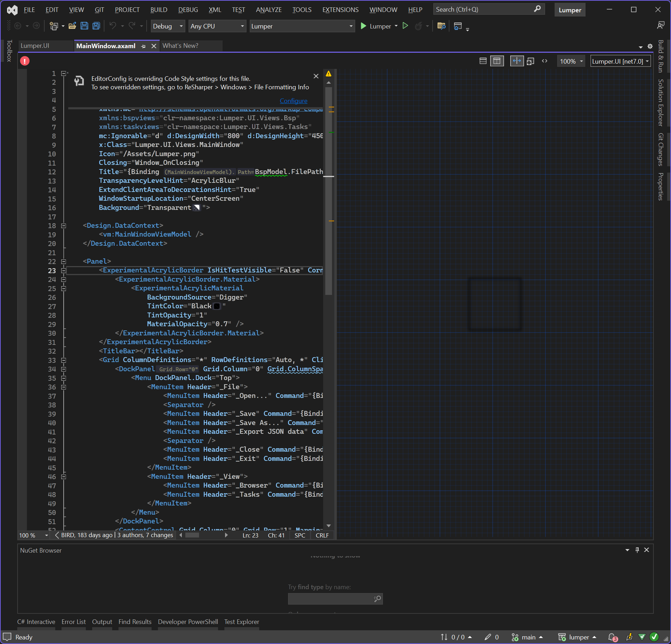Pin the NuGet Browser panel
671x644 pixels.
637,550
